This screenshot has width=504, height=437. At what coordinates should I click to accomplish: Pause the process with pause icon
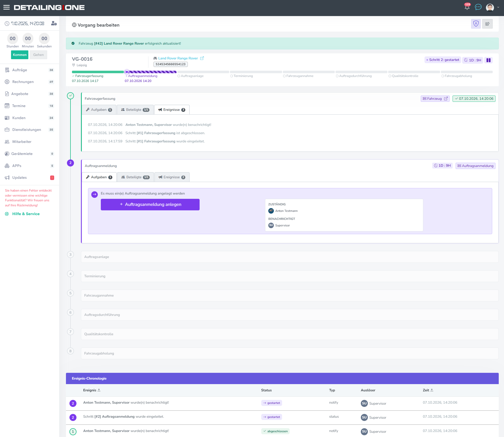coord(488,60)
